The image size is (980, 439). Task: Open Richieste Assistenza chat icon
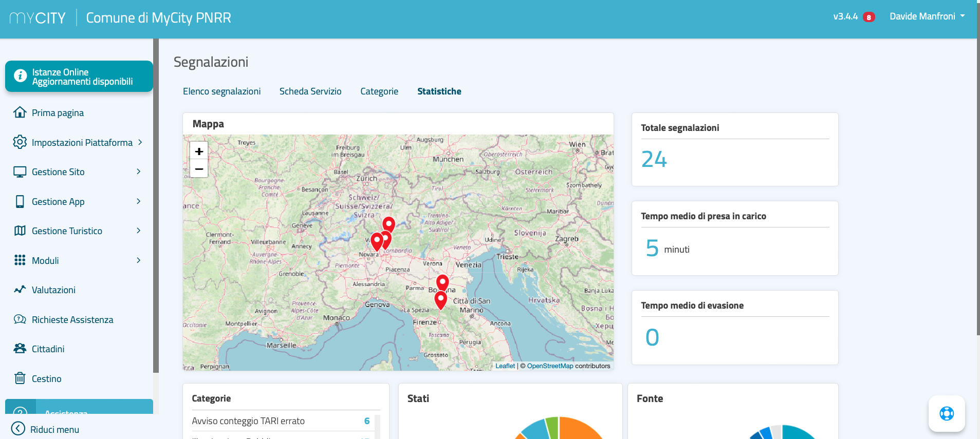tap(20, 319)
